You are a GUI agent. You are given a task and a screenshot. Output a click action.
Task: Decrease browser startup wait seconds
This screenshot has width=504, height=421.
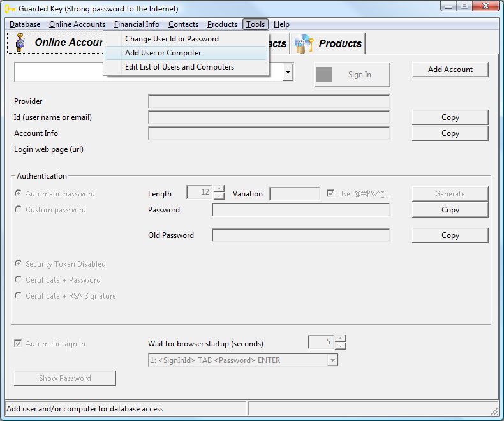coord(341,346)
